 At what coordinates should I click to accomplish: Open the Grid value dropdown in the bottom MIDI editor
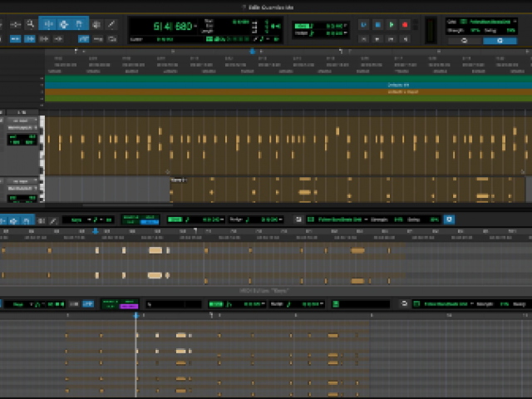point(264,304)
